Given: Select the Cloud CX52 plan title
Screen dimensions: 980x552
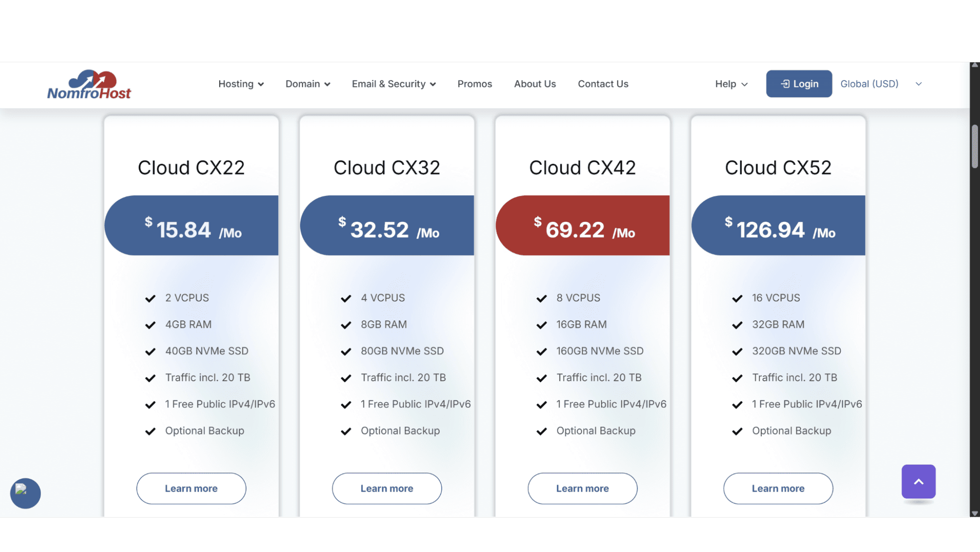Looking at the screenshot, I should pyautogui.click(x=778, y=168).
